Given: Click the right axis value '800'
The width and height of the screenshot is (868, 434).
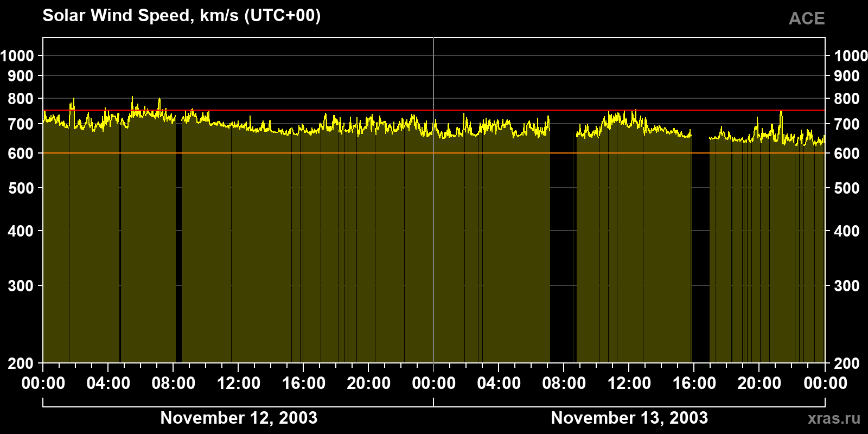Looking at the screenshot, I should 847,99.
